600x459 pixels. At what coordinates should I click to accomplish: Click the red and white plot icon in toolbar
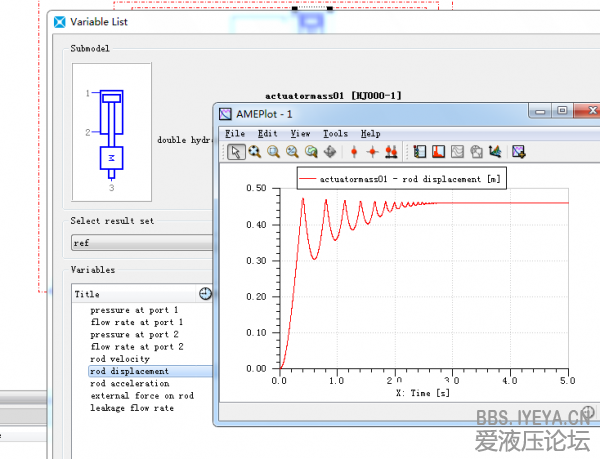(x=438, y=152)
